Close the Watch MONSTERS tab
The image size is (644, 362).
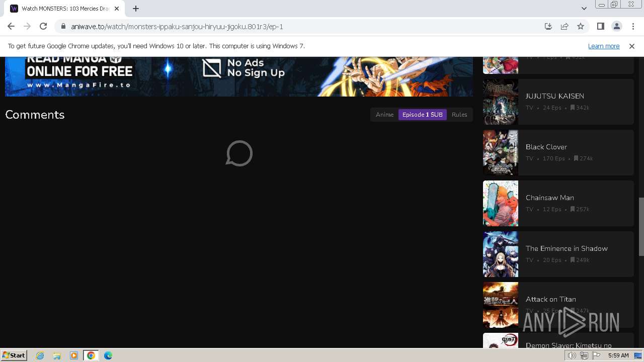coord(117,9)
